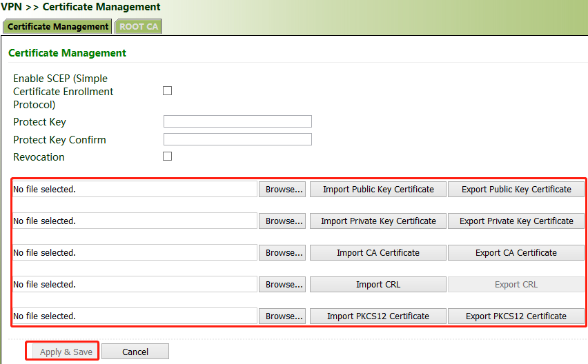Click the green Certificate Management section heading

pyautogui.click(x=67, y=53)
